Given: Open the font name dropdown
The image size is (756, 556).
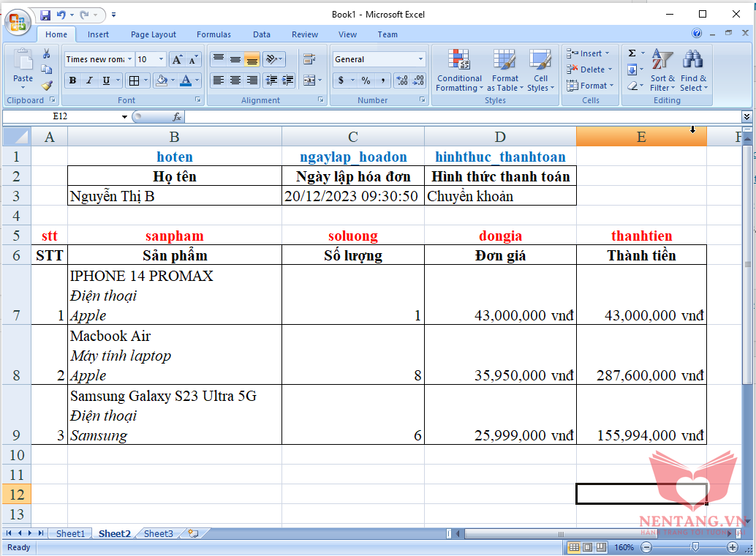Looking at the screenshot, I should coord(130,59).
